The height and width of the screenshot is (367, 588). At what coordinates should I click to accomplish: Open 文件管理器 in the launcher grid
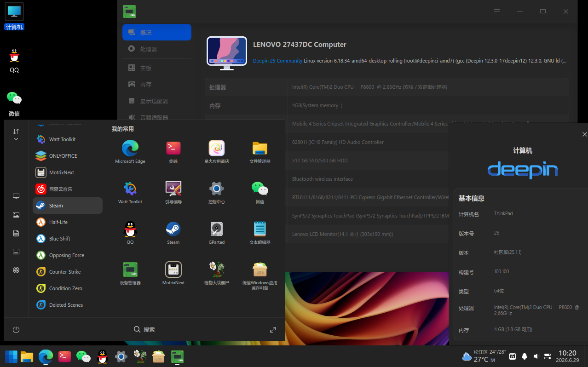pos(260,152)
